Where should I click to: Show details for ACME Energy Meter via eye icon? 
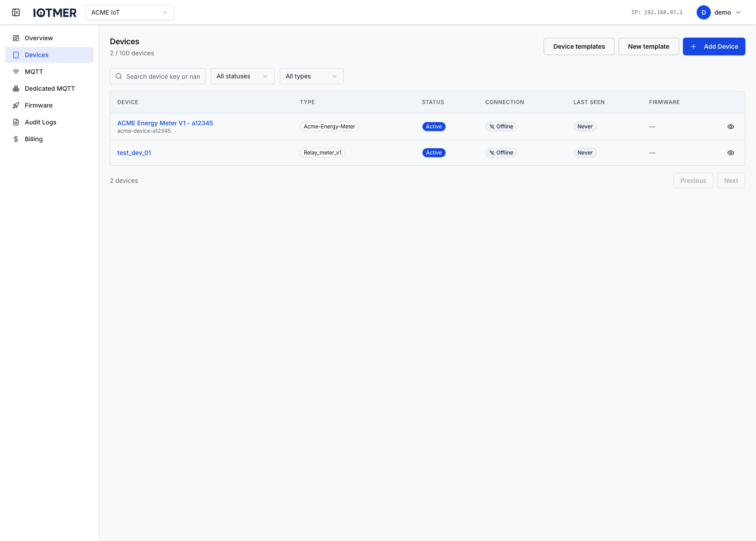coord(731,126)
